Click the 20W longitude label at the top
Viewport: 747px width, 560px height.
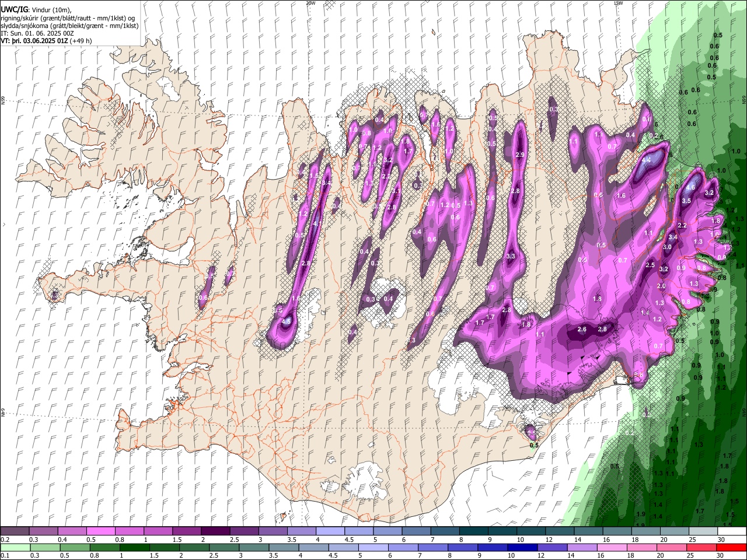tap(310, 3)
